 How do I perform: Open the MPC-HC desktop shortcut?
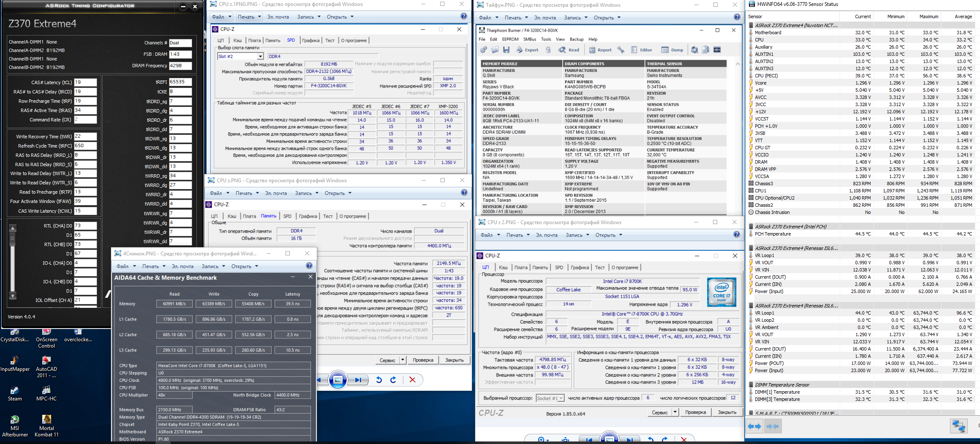tap(46, 394)
